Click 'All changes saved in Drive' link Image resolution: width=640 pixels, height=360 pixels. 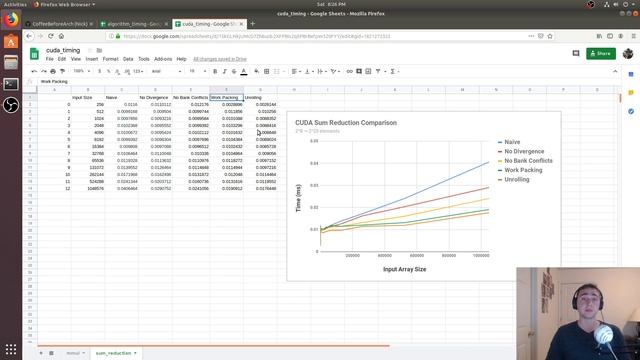[x=220, y=59]
